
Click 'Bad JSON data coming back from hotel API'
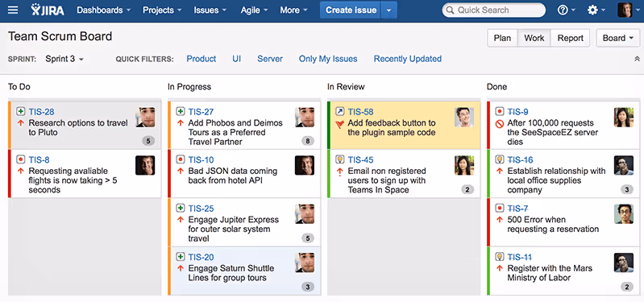[232, 176]
